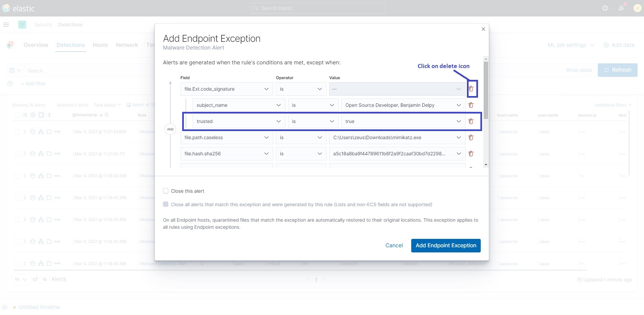Click the Add Endpoint Exception button

click(446, 245)
